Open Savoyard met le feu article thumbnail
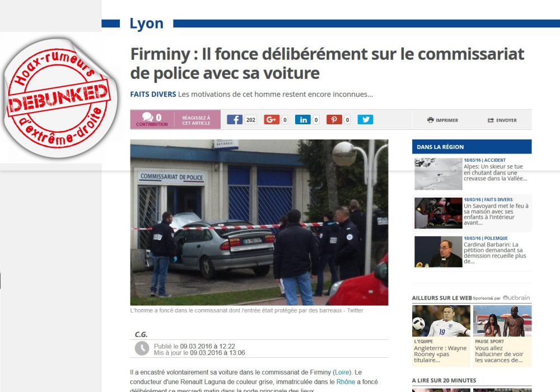Image resolution: width=560 pixels, height=392 pixels. tap(438, 213)
